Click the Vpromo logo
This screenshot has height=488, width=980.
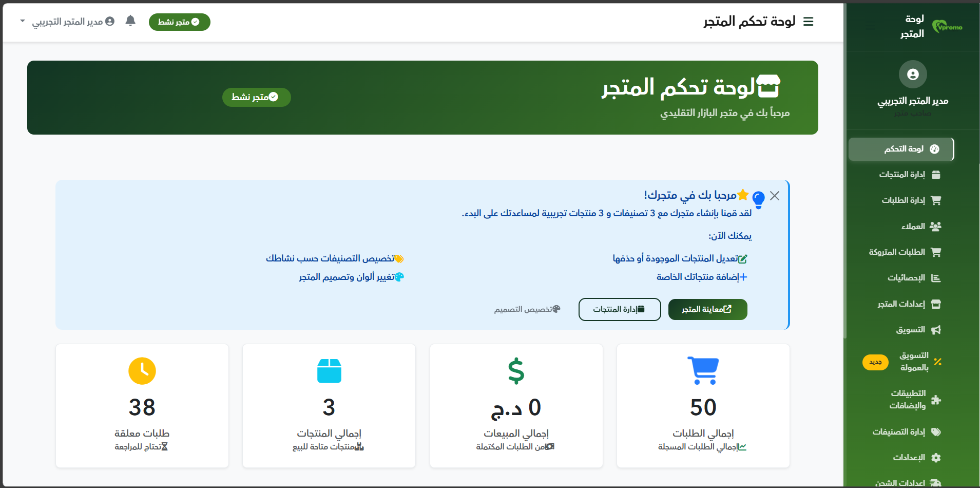[948, 26]
